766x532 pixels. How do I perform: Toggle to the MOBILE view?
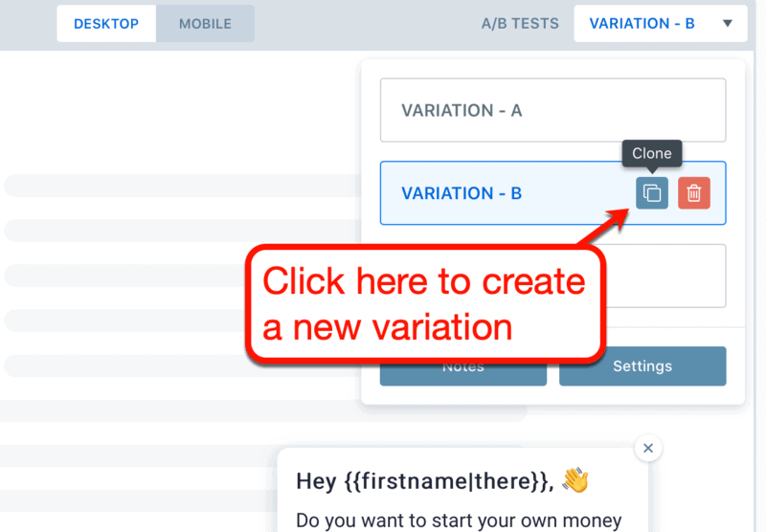pyautogui.click(x=205, y=23)
